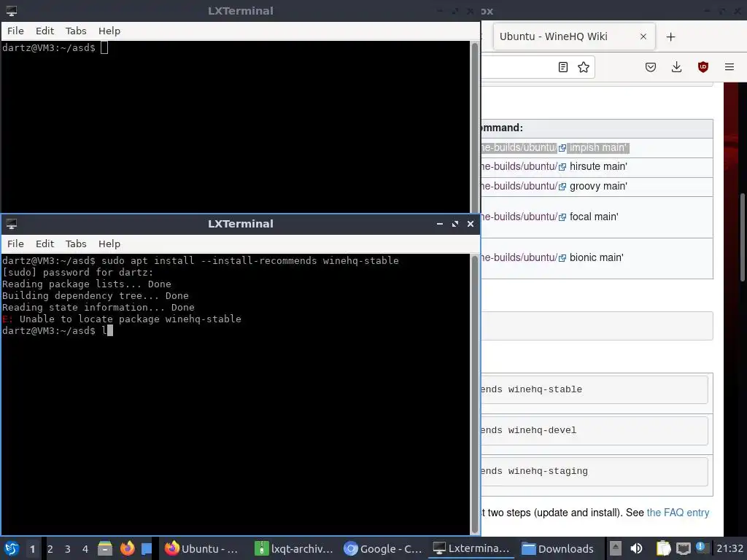Minimize the bottom LXTerminal window
This screenshot has height=560, width=747.
[440, 224]
